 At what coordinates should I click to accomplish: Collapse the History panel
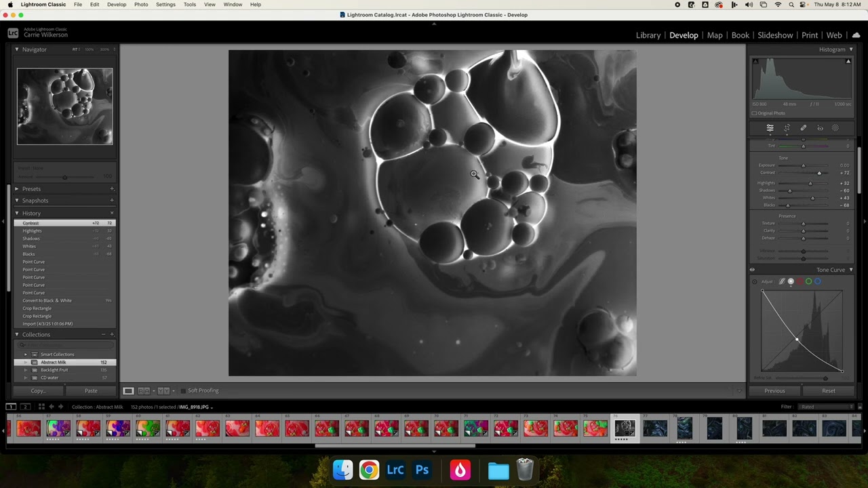tap(17, 213)
